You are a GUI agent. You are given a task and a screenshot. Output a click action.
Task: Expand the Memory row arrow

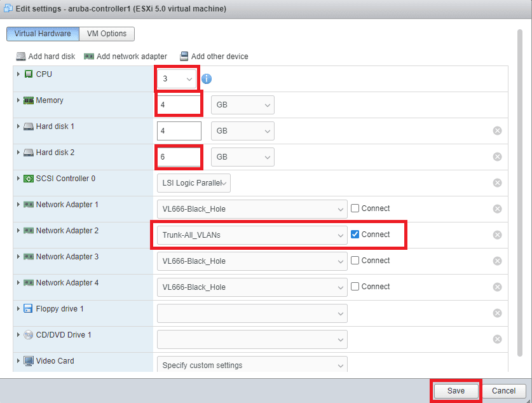click(x=18, y=100)
